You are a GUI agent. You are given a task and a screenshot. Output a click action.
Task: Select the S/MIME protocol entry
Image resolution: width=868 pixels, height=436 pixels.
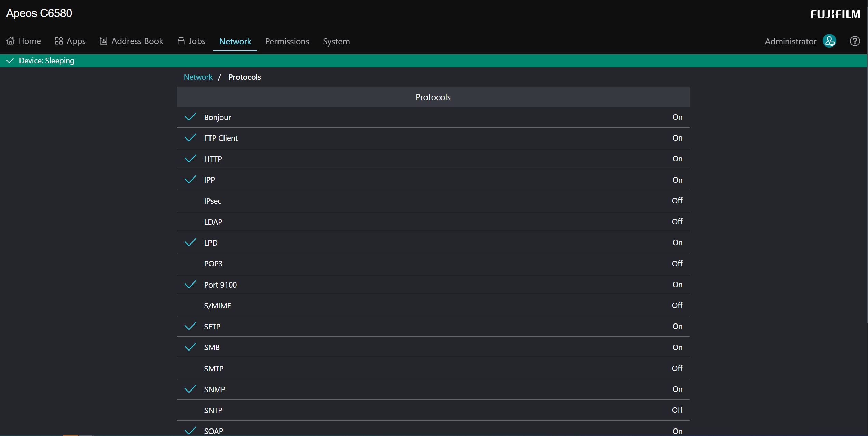coord(217,306)
